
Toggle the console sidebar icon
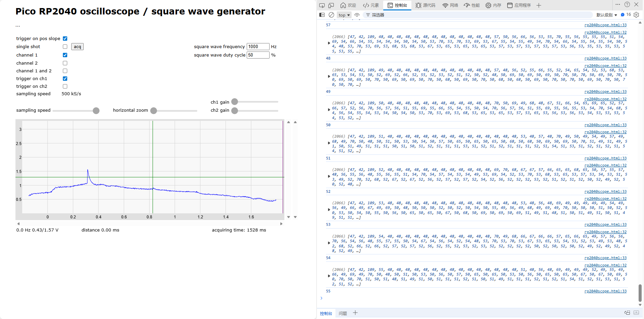click(322, 15)
